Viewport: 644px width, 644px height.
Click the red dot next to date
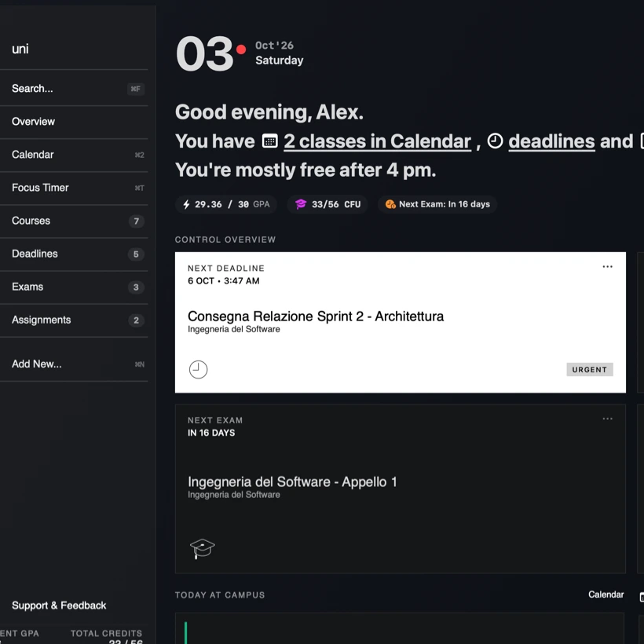click(x=241, y=49)
